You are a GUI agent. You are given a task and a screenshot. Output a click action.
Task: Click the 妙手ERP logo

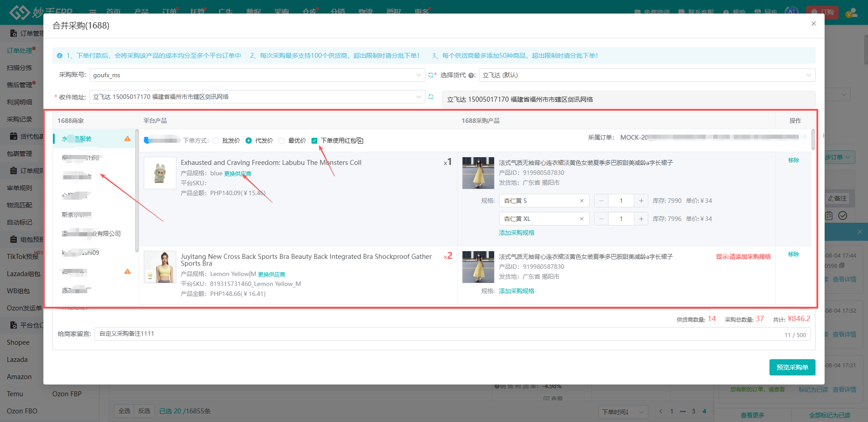[x=41, y=12]
